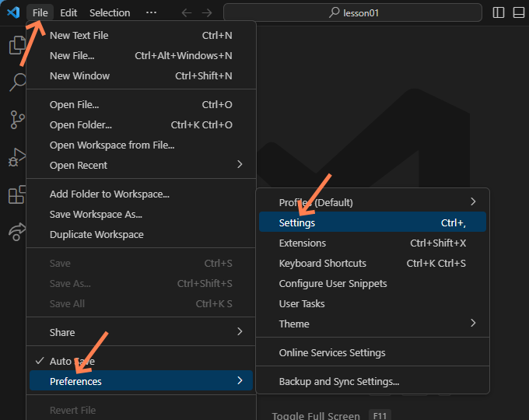
Task: Go forward with the right arrow
Action: pyautogui.click(x=207, y=12)
